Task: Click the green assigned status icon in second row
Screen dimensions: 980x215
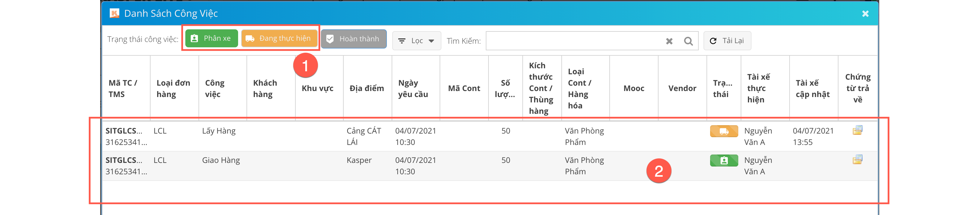Action: click(x=724, y=161)
